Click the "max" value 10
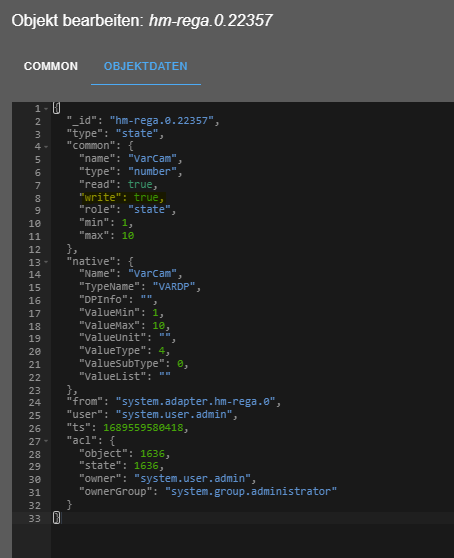The height and width of the screenshot is (558, 454). click(x=128, y=236)
